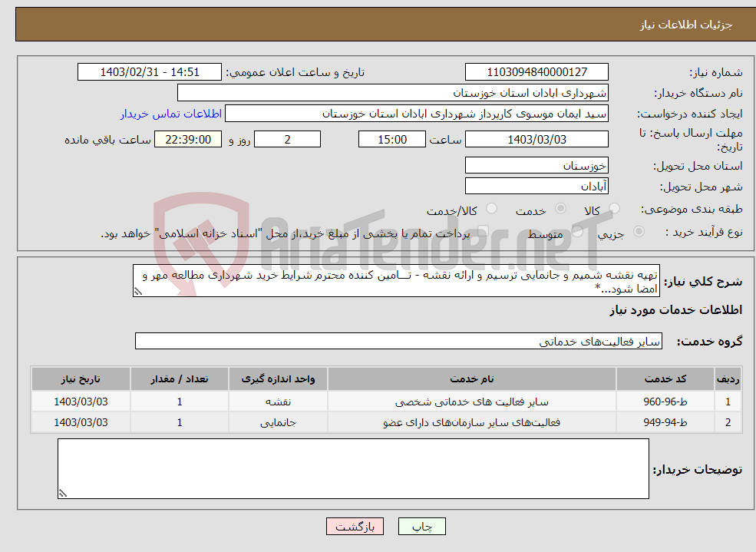Click the بازگشت (back) button
This screenshot has height=552, width=756.
355,527
